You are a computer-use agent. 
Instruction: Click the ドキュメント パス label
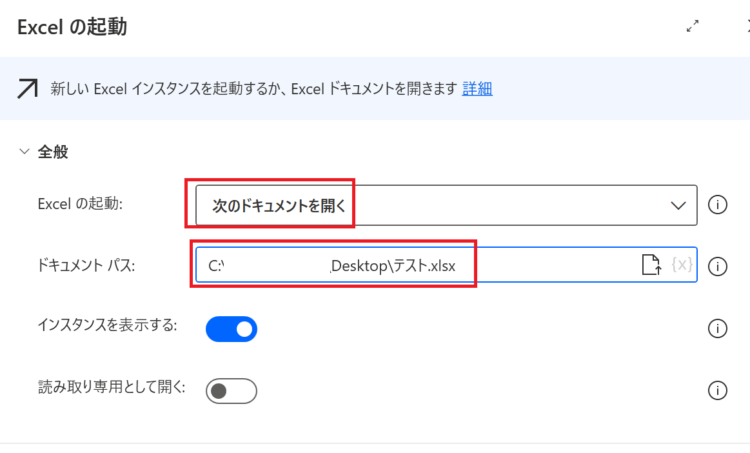pos(86,265)
